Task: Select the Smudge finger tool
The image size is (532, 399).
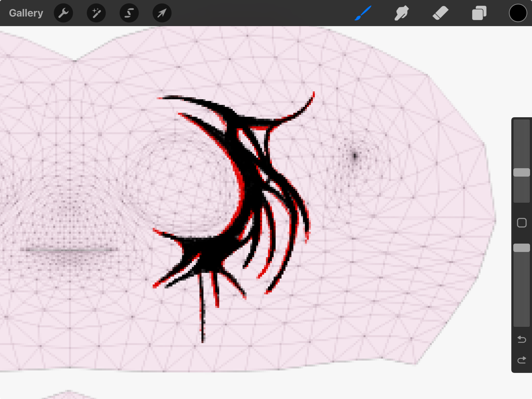Action: coord(401,13)
